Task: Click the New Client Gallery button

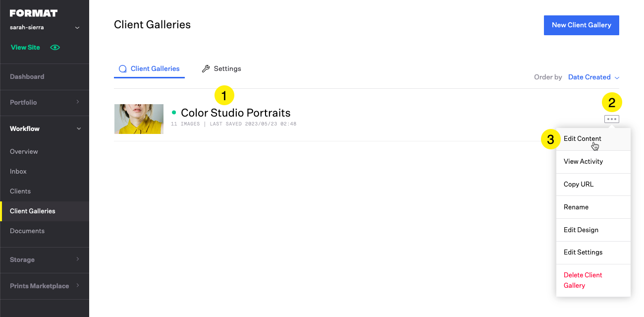Action: click(581, 25)
